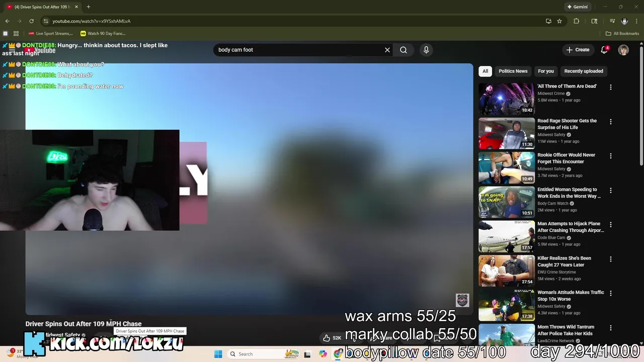Viewport: 644px width, 362px height.
Task: Open the Create menu
Action: click(578, 50)
